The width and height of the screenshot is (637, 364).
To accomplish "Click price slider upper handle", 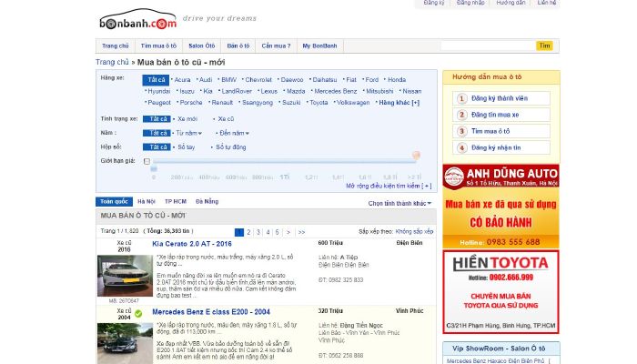I will pyautogui.click(x=416, y=156).
